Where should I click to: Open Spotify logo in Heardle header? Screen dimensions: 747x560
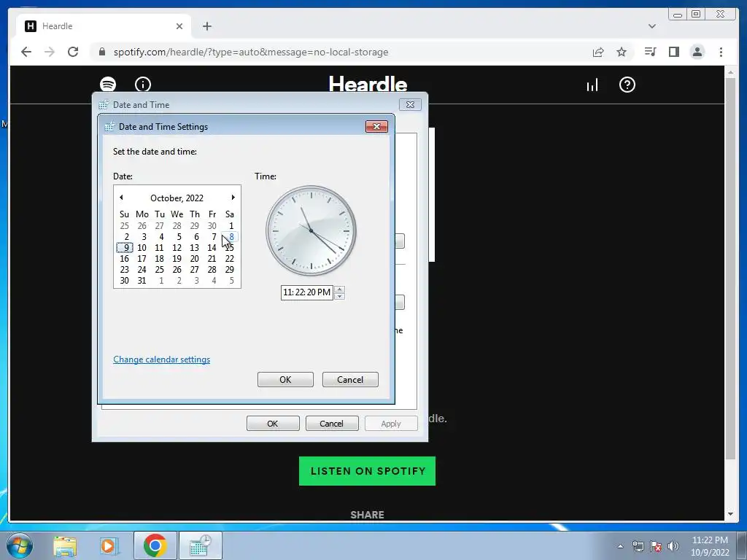pos(108,85)
